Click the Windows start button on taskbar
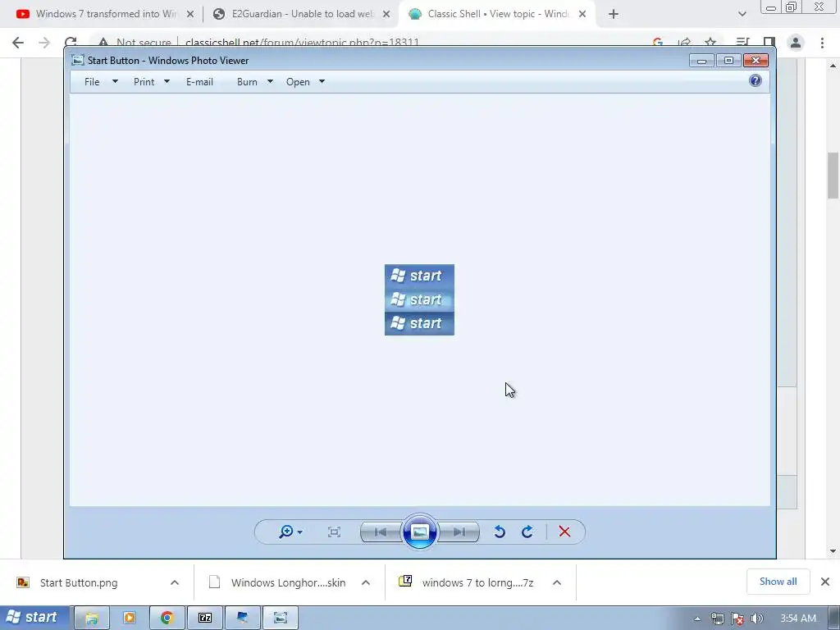The width and height of the screenshot is (840, 630). point(34,618)
